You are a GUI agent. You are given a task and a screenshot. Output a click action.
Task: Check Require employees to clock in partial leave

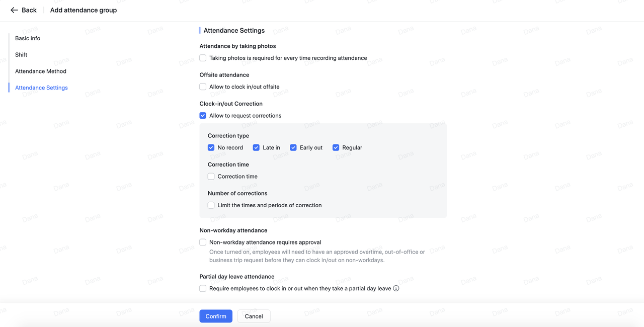(203, 288)
